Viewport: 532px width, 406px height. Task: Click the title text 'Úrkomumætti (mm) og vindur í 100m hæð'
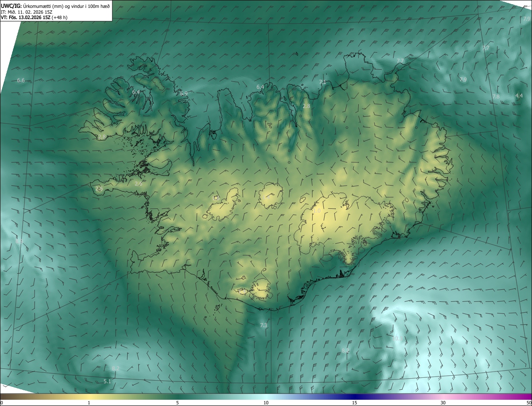(67, 5)
